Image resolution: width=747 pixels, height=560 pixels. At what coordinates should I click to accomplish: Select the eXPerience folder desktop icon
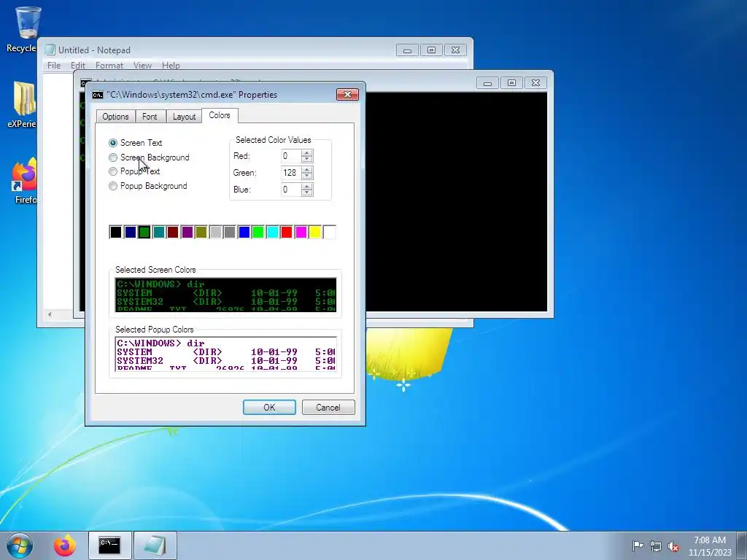[22, 105]
